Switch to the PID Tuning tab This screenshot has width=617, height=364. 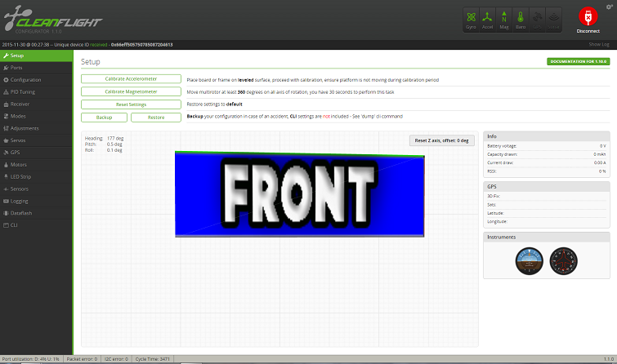22,92
